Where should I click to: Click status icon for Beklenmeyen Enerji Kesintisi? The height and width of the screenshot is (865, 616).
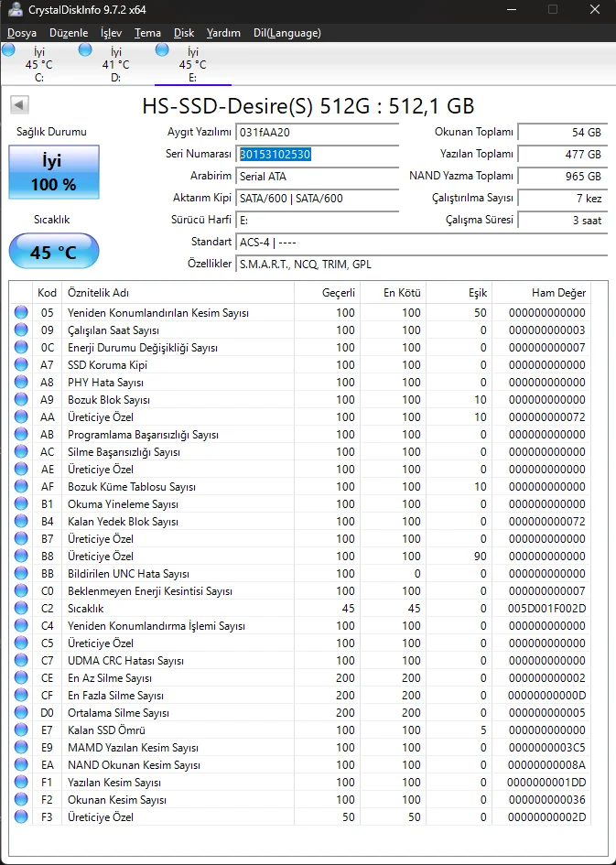(x=21, y=590)
